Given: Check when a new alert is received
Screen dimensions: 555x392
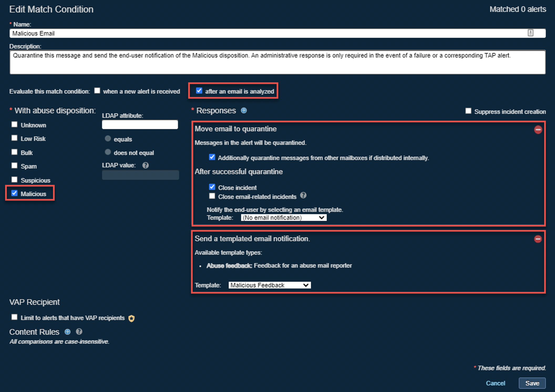Looking at the screenshot, I should [x=97, y=91].
